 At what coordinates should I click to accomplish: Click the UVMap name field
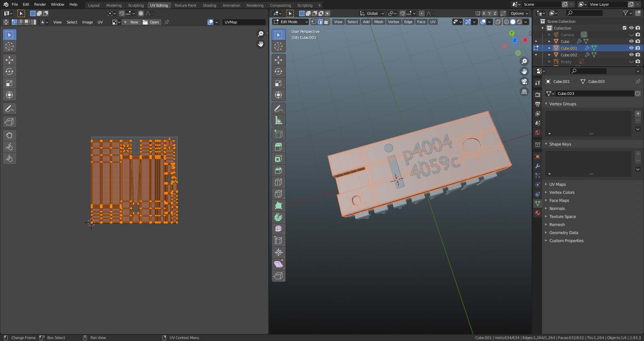coord(244,22)
